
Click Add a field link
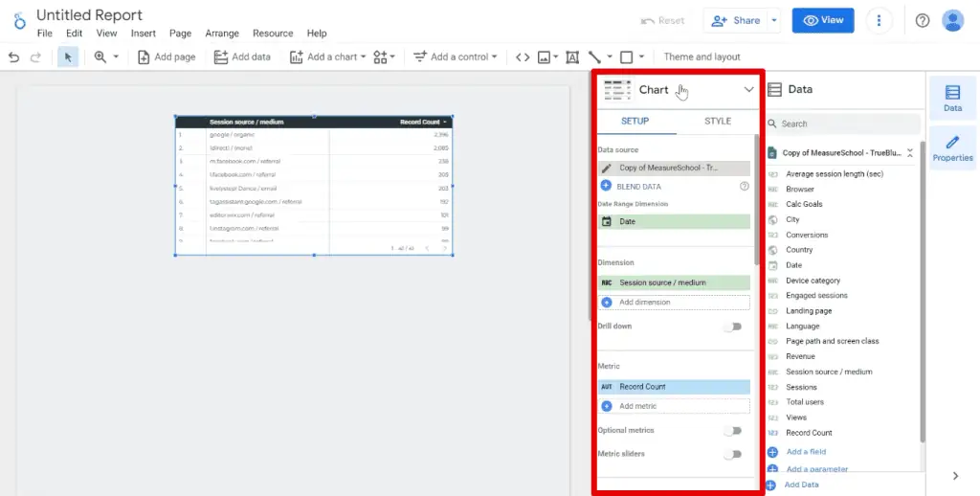pyautogui.click(x=806, y=451)
